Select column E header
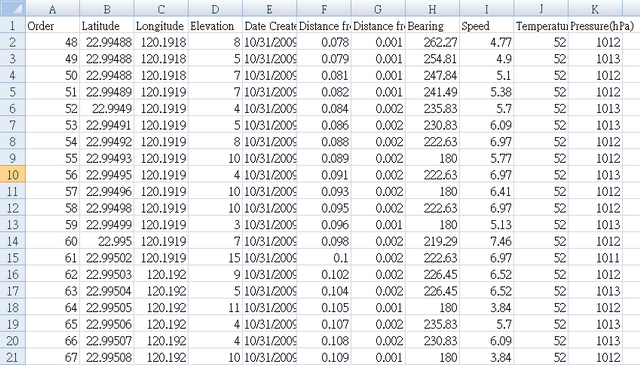The width and height of the screenshot is (640, 365). [270, 8]
